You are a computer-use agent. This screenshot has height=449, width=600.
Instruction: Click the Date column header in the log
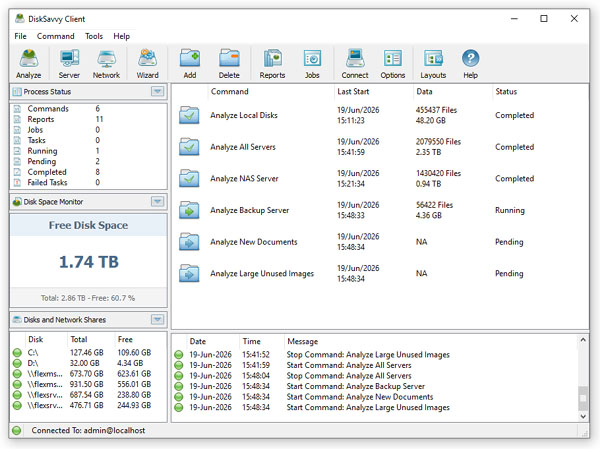tap(213, 341)
